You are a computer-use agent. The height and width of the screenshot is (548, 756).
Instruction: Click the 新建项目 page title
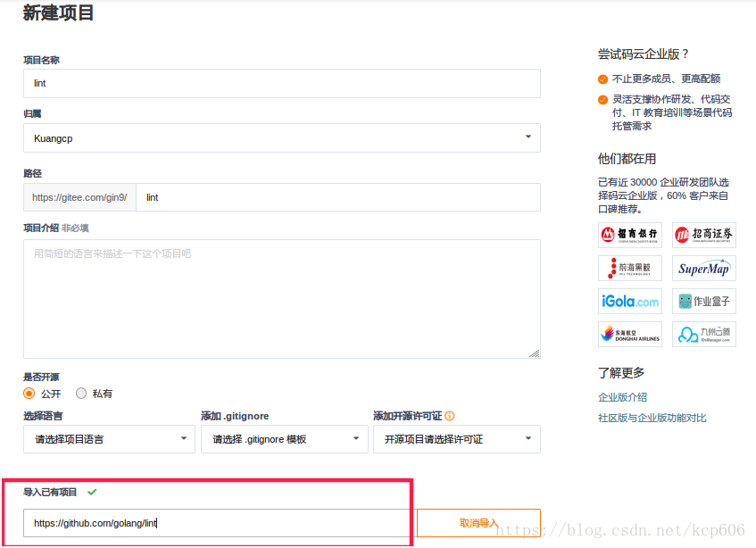coord(58,13)
